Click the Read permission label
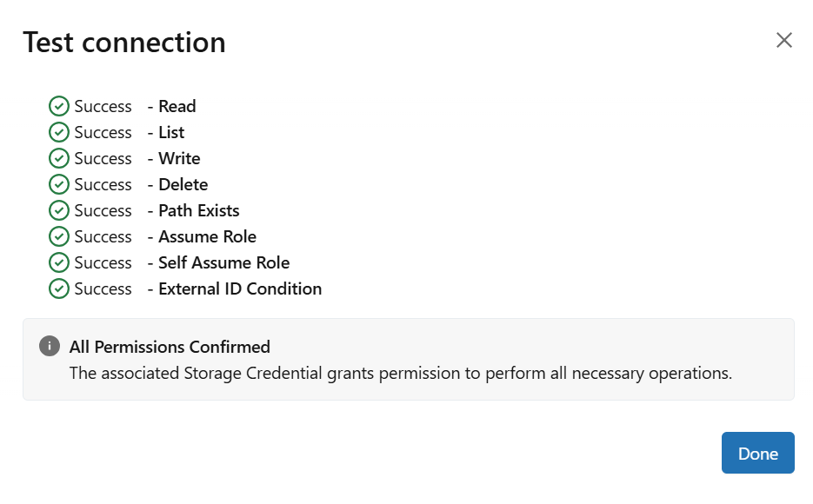The height and width of the screenshot is (504, 813). point(177,106)
